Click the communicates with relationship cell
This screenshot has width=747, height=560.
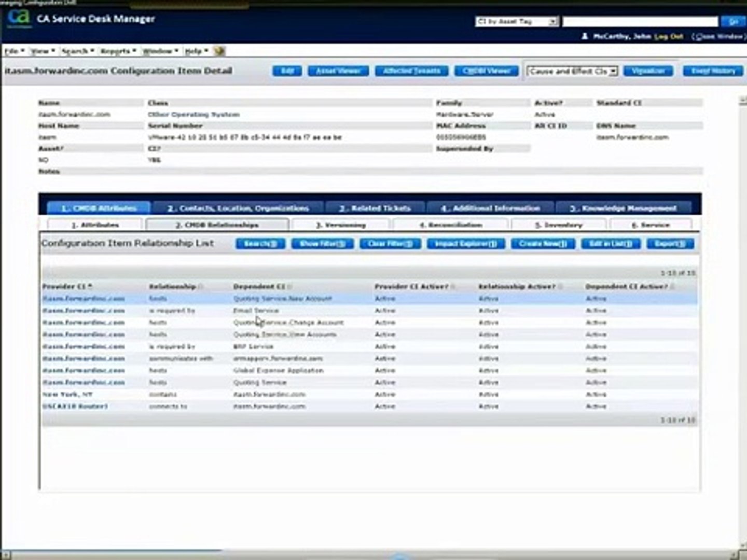181,359
